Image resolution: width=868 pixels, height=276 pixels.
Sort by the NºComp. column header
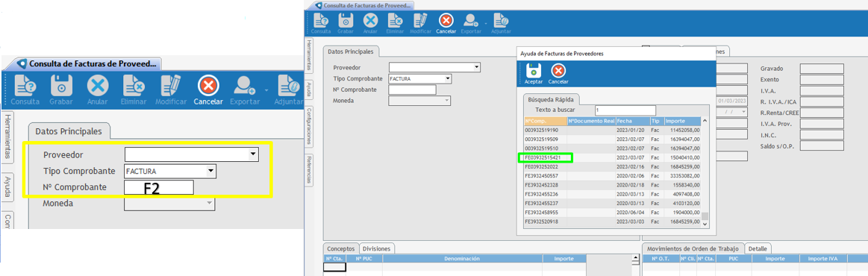546,121
